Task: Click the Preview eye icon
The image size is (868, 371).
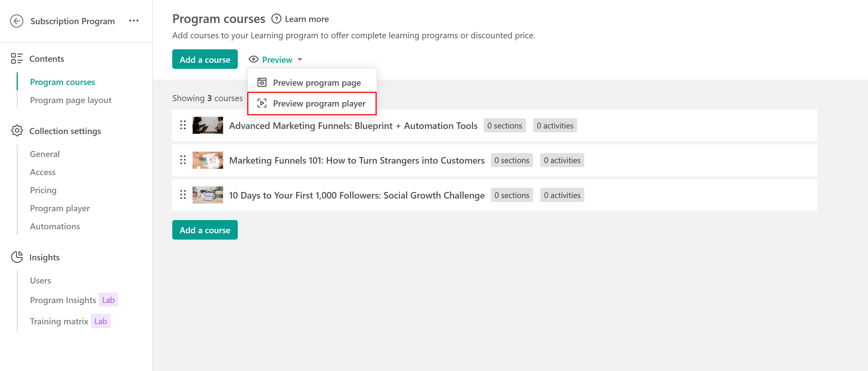Action: click(x=253, y=60)
